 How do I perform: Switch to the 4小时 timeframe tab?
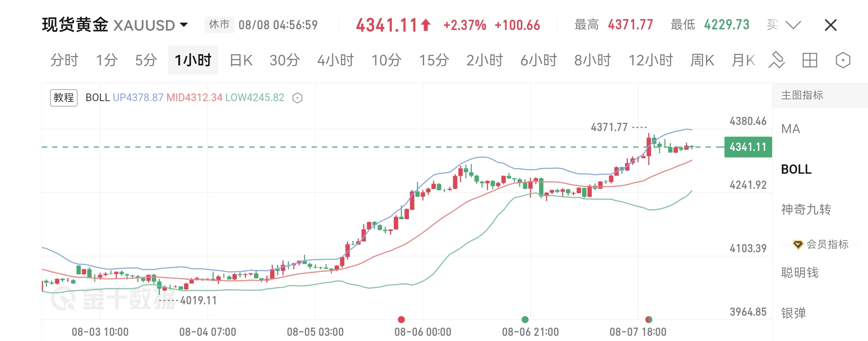pos(335,61)
